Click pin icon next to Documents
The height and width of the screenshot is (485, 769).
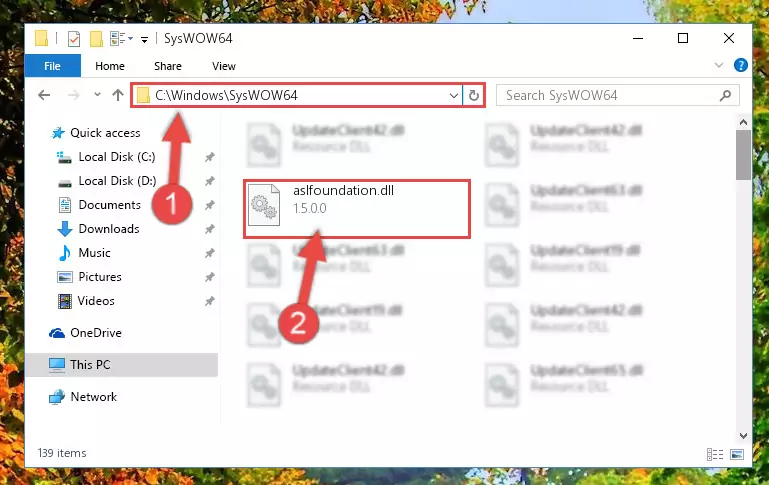pos(210,205)
